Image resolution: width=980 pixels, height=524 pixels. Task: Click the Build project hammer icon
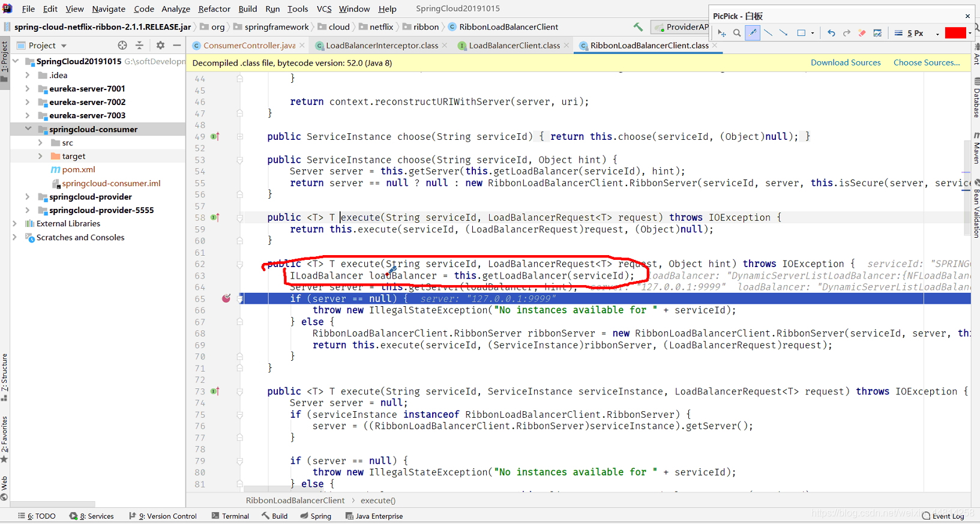pos(638,27)
